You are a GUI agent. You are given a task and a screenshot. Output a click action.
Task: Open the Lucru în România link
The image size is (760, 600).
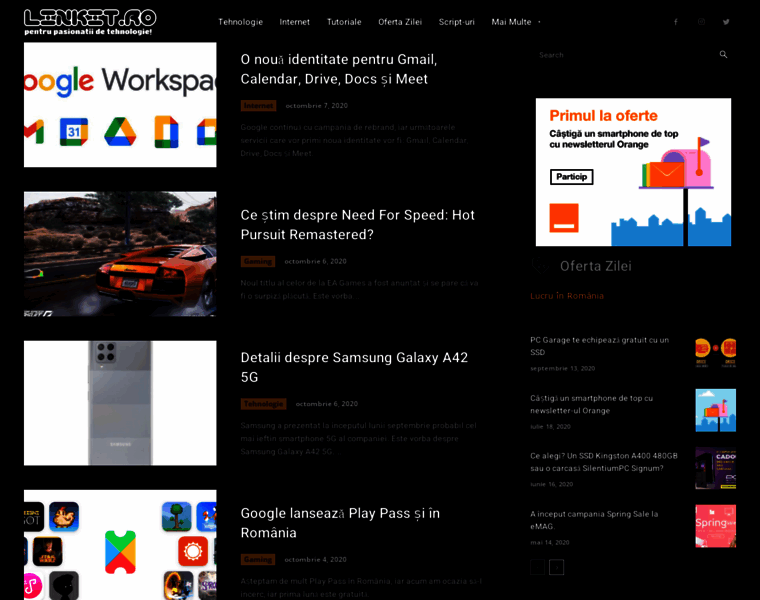pos(567,296)
